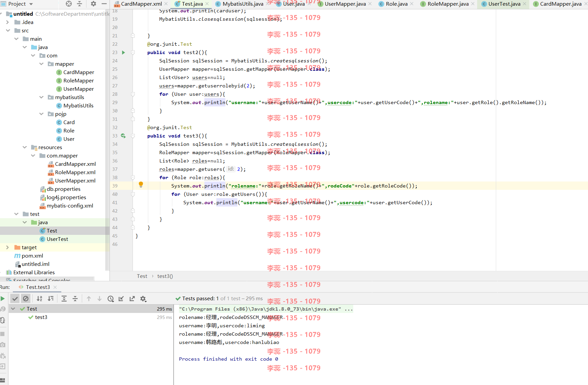Rerun the Test.test3 run configuration

coord(3,299)
